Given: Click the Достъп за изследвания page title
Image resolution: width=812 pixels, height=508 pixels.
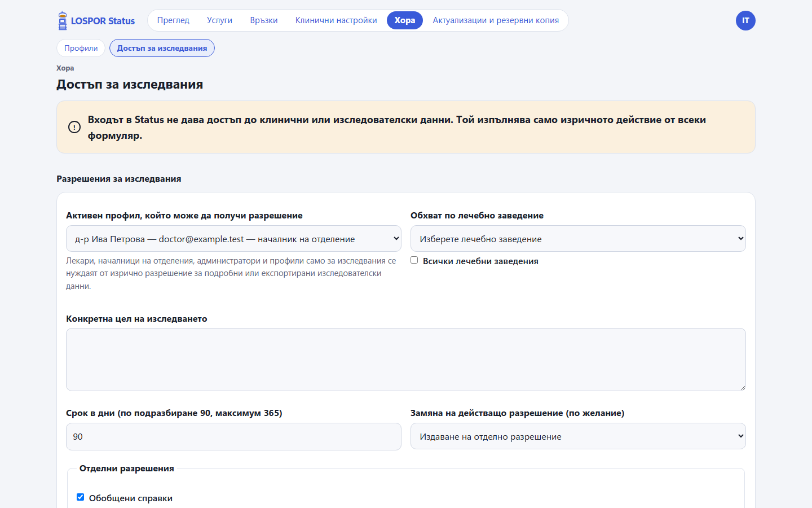Looking at the screenshot, I should pyautogui.click(x=130, y=85).
